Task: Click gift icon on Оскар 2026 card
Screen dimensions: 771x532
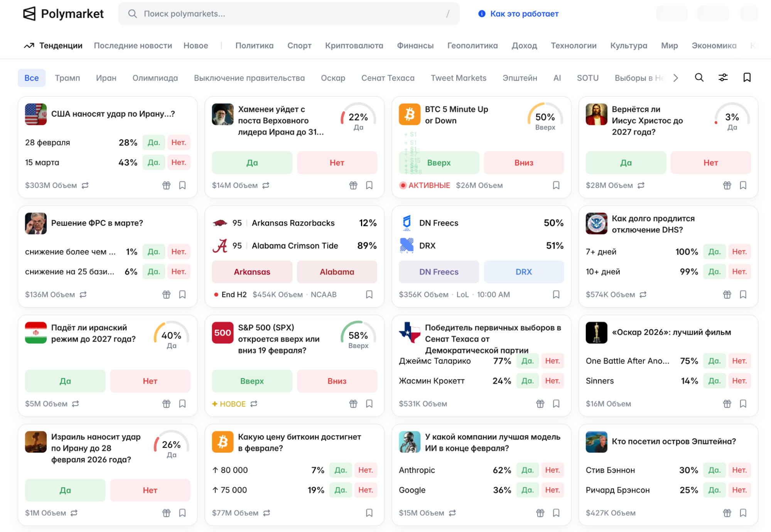Action: coord(727,404)
